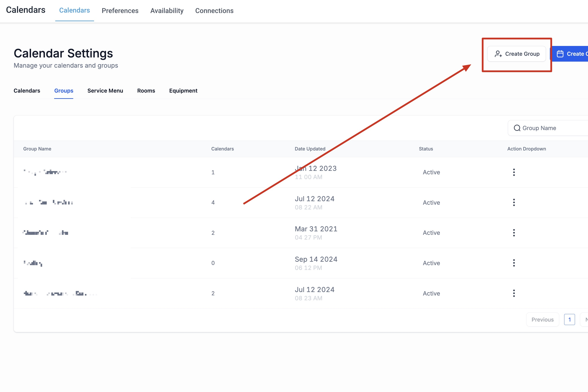Select the Calendars sub-tab under Calendar Settings
Image resolution: width=588 pixels, height=392 pixels.
[x=27, y=91]
